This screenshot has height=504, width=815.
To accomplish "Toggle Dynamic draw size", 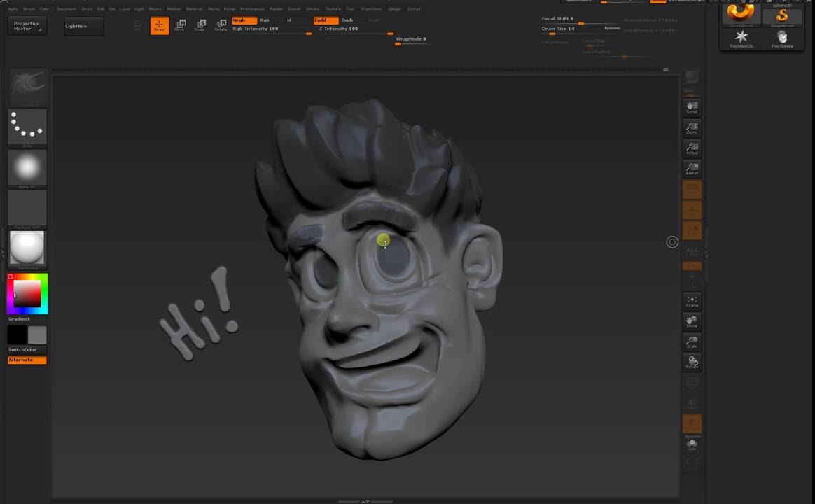I will [x=612, y=28].
